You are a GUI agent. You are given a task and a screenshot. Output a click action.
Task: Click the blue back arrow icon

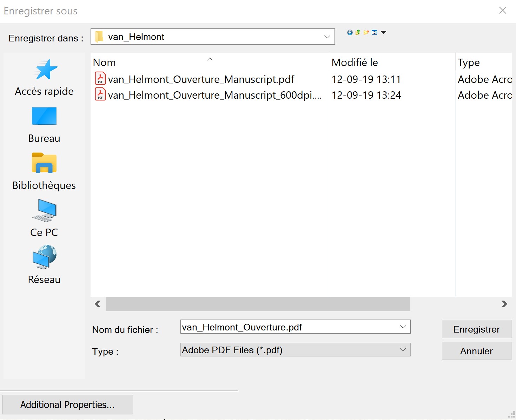[350, 33]
